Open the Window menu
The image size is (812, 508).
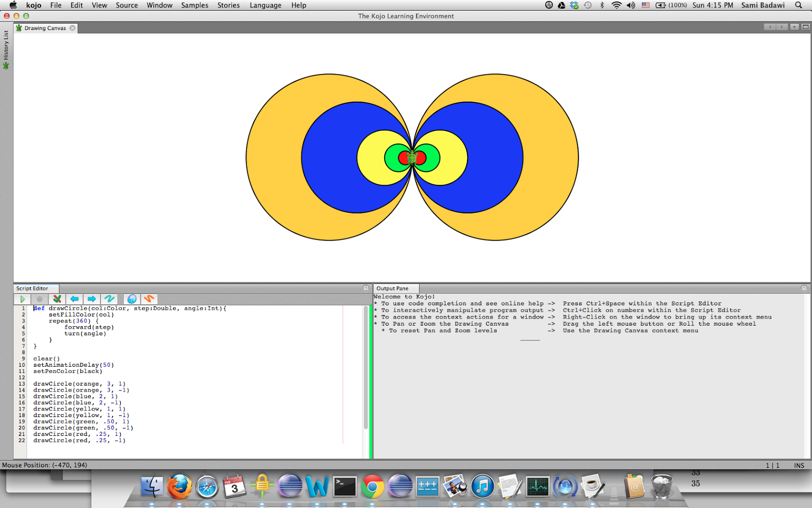tap(160, 5)
